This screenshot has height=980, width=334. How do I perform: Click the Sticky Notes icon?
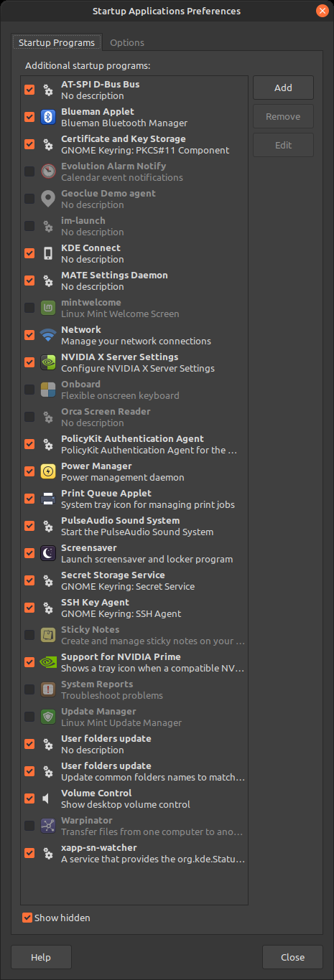[x=48, y=635]
